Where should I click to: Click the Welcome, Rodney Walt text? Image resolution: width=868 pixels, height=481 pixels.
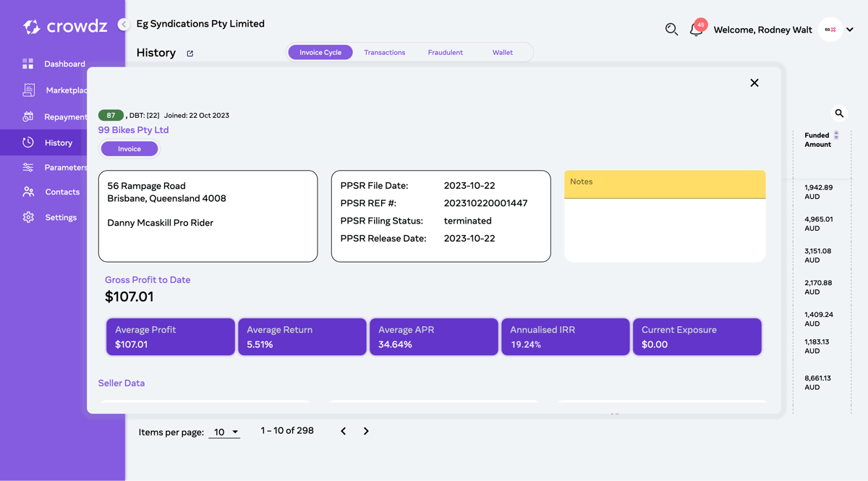762,30
